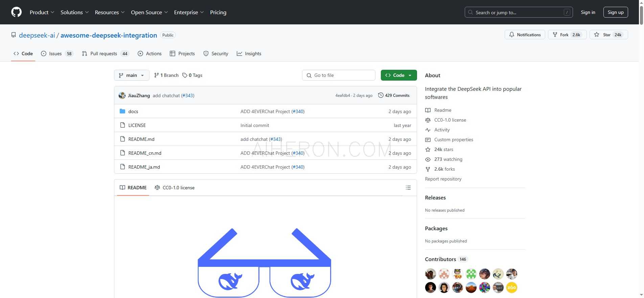Viewport: 644px width, 298px height.
Task: Open the 4eafdb4 commit hash
Action: click(x=343, y=95)
